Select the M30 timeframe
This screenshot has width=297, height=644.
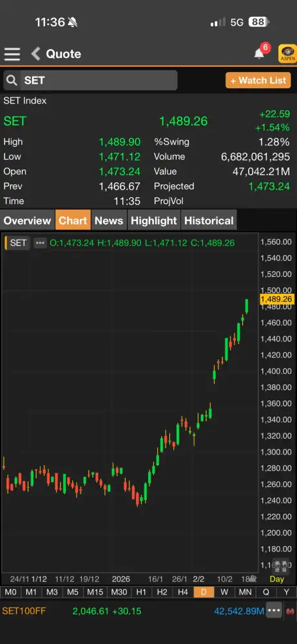point(119,592)
